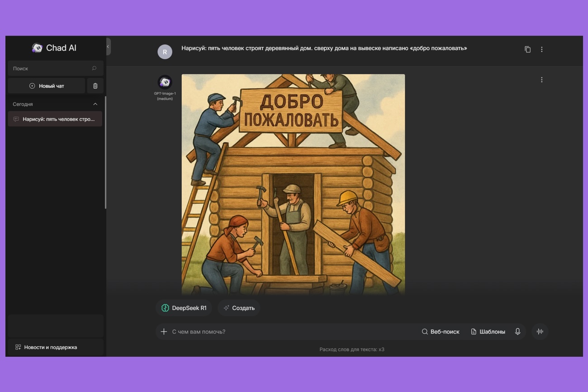
Task: Open options menu for the user message
Action: 541,49
